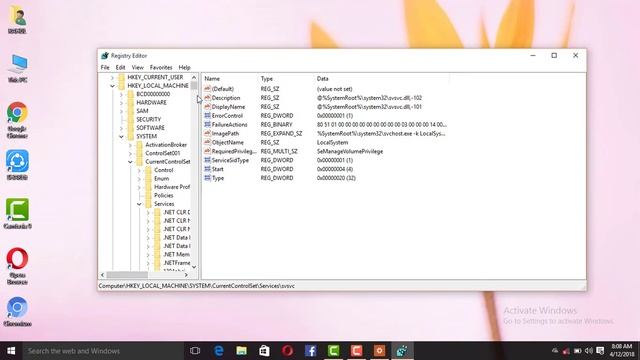Open the Favorites menu
Image resolution: width=640 pixels, height=360 pixels.
click(161, 67)
